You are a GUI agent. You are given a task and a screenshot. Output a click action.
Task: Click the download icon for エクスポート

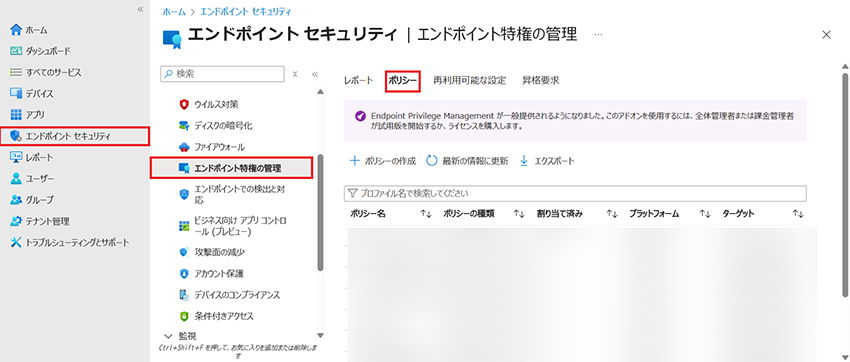pos(524,161)
